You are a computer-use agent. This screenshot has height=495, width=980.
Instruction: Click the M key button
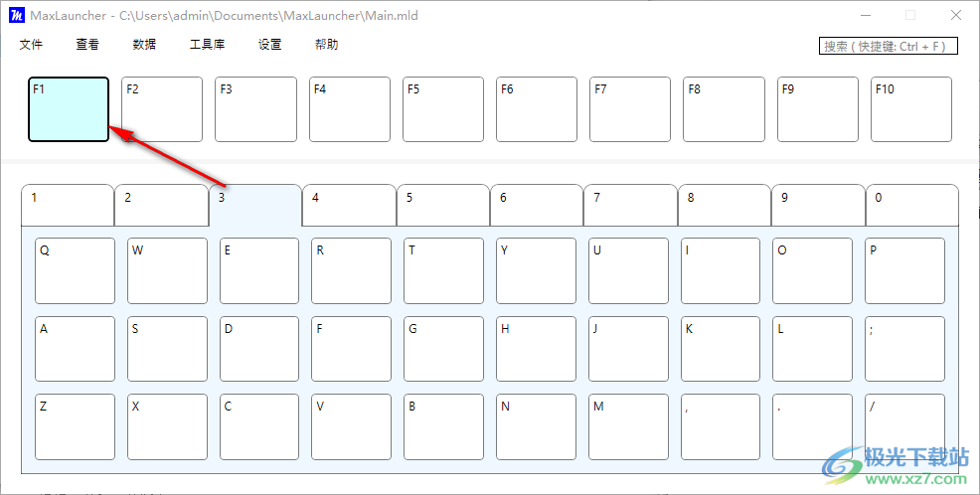coord(629,426)
